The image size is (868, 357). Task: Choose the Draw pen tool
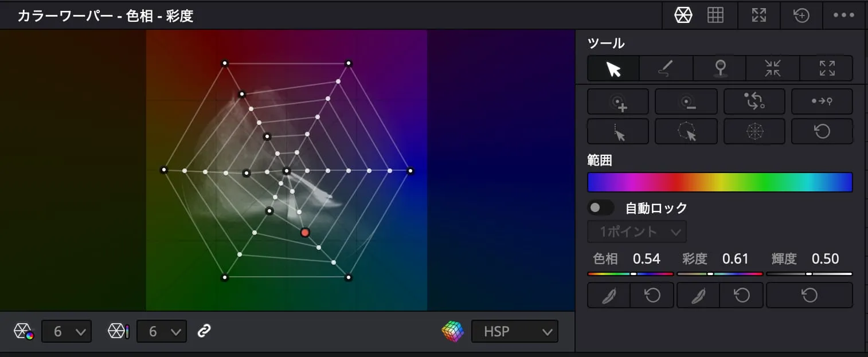tap(666, 69)
